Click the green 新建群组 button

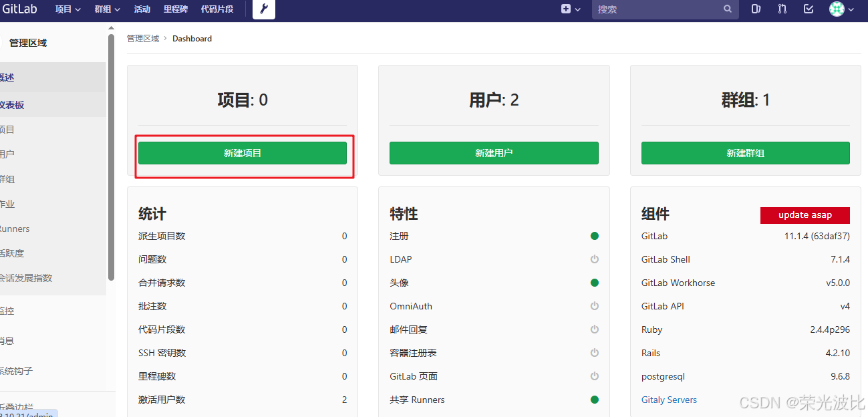[746, 153]
